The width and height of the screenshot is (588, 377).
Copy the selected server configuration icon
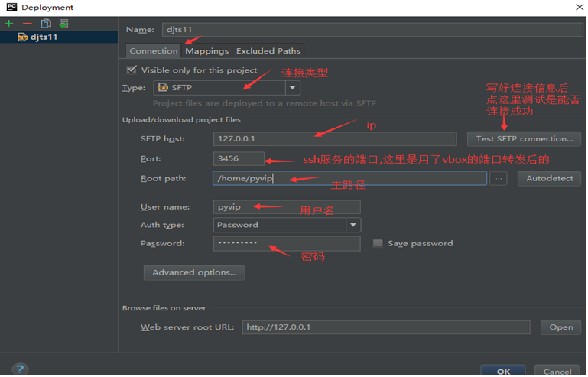pos(46,24)
